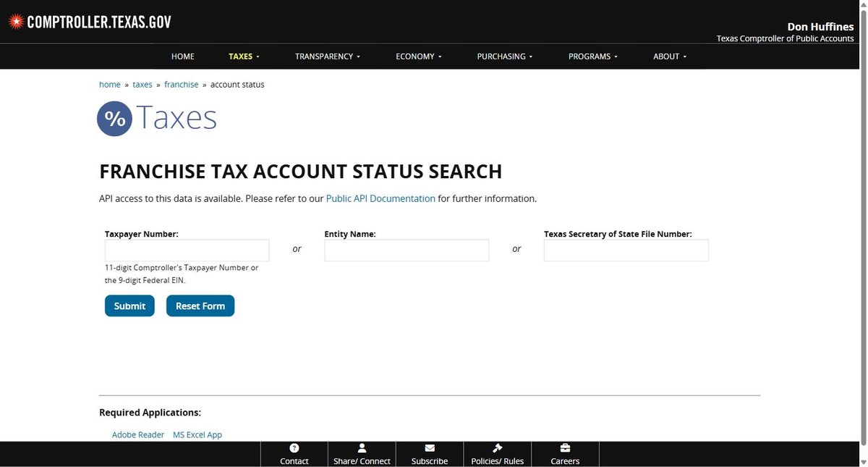Image resolution: width=868 pixels, height=467 pixels.
Task: Expand the Programs dropdown menu
Action: 593,56
